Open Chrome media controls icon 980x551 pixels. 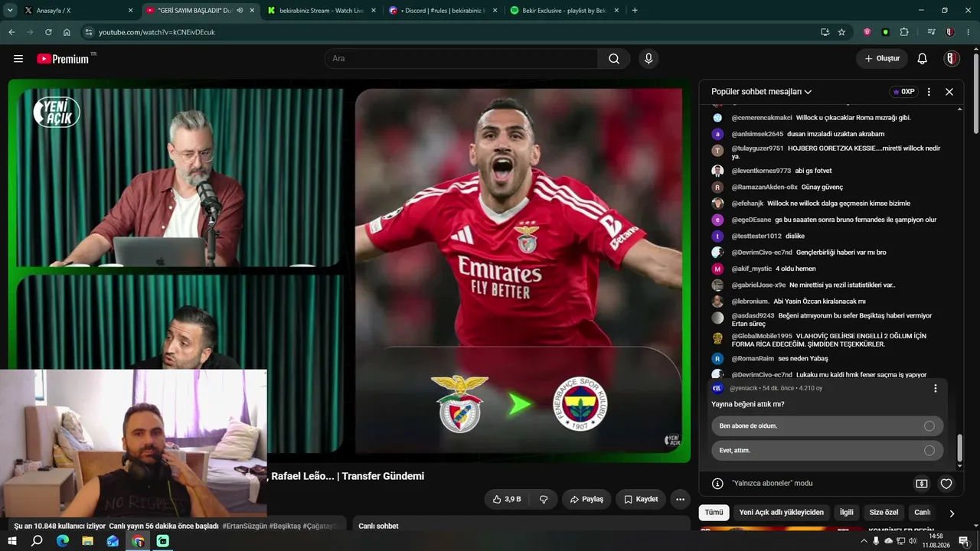pyautogui.click(x=931, y=32)
